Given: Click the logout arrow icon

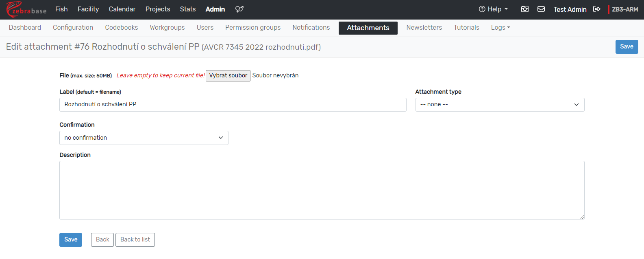Looking at the screenshot, I should (597, 9).
